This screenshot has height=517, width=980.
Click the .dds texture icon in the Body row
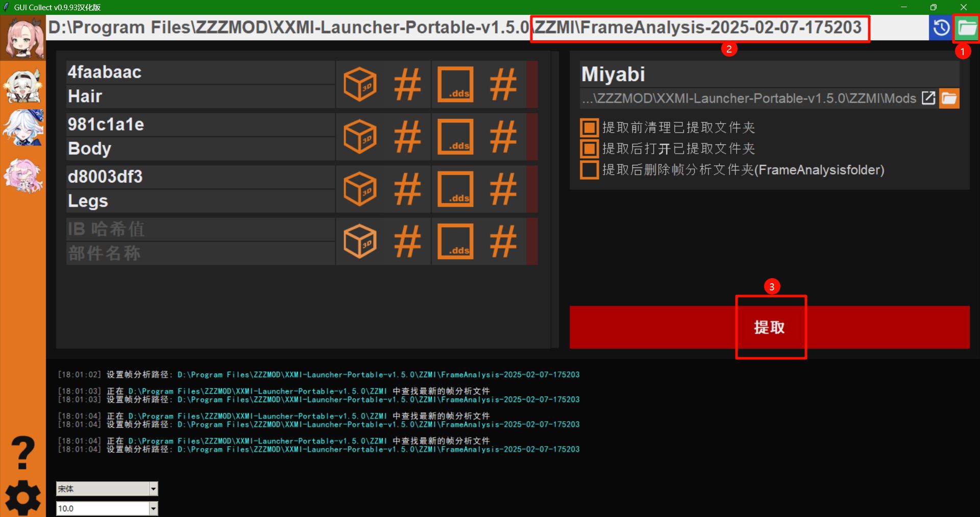click(456, 137)
